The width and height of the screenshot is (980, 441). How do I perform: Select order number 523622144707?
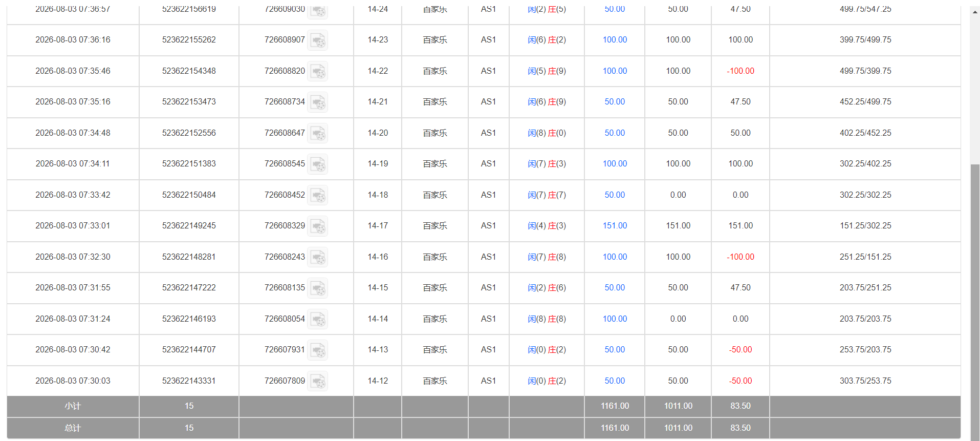pos(189,350)
